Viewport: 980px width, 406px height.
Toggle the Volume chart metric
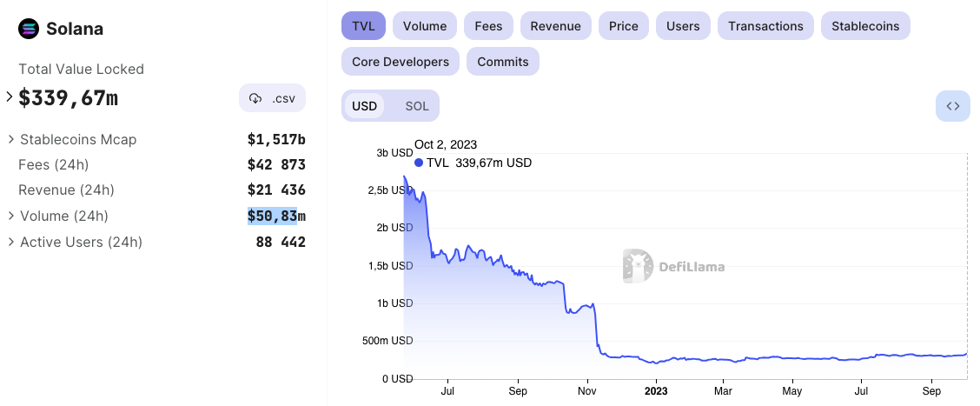point(425,26)
